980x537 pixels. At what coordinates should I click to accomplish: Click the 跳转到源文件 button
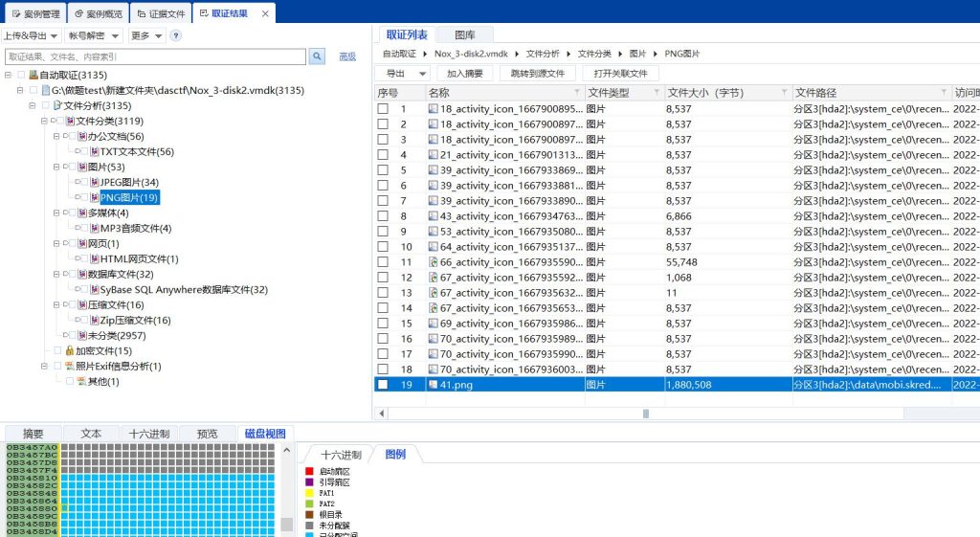[537, 74]
